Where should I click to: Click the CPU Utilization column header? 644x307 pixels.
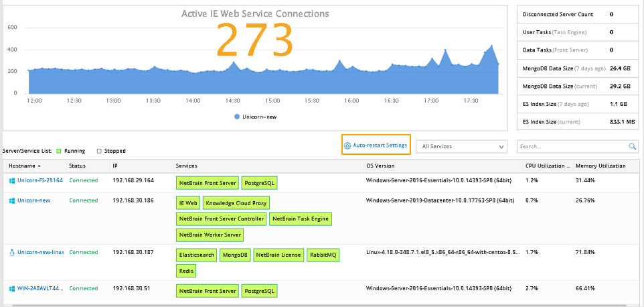click(x=548, y=166)
